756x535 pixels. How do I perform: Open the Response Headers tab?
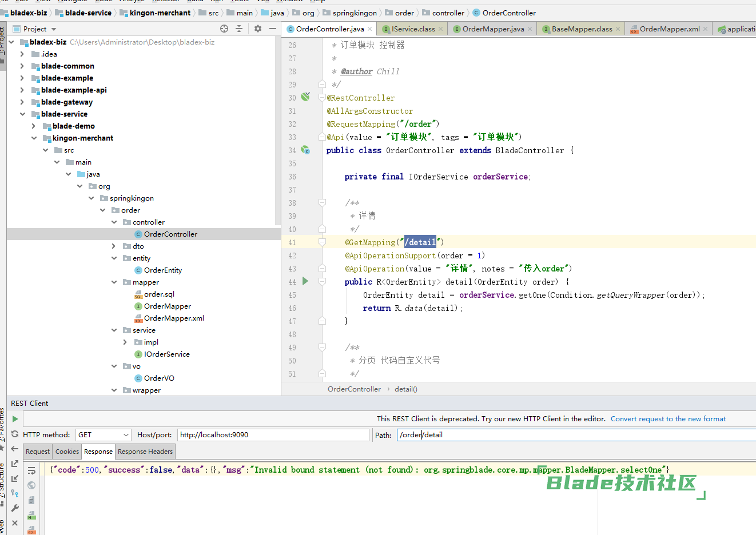pyautogui.click(x=145, y=452)
